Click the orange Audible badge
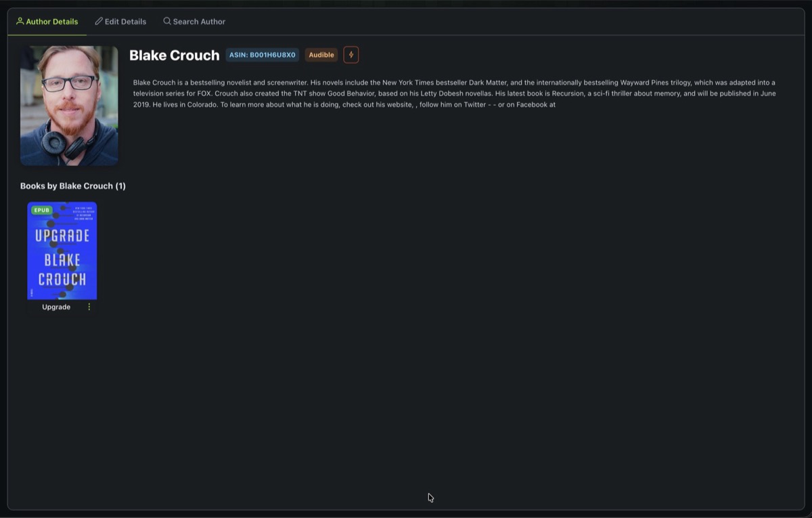 click(321, 55)
